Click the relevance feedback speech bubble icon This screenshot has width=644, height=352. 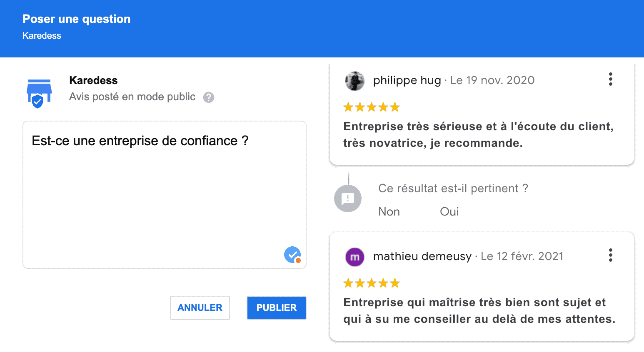tap(347, 198)
